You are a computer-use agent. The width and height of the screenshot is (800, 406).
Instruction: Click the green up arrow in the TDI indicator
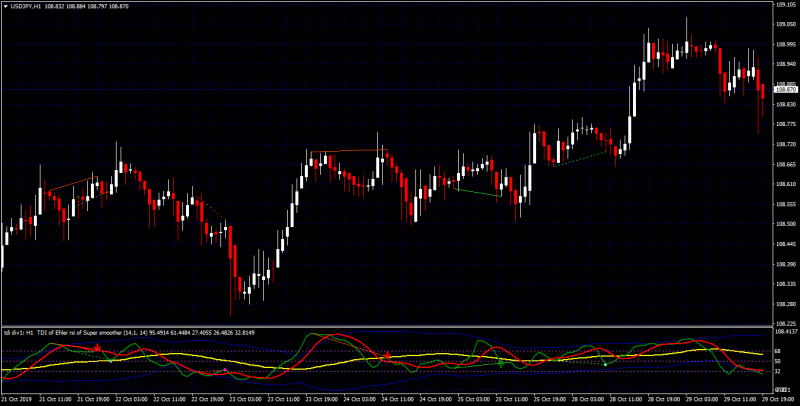click(501, 363)
